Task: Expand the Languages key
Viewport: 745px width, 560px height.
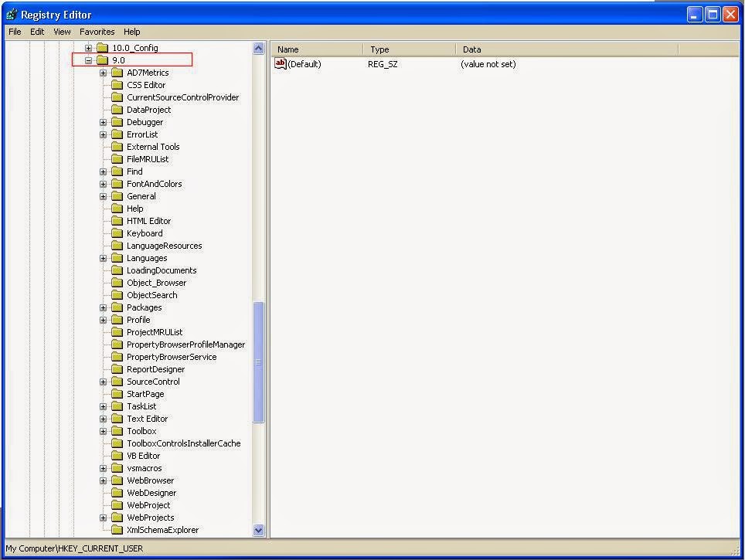Action: tap(103, 258)
